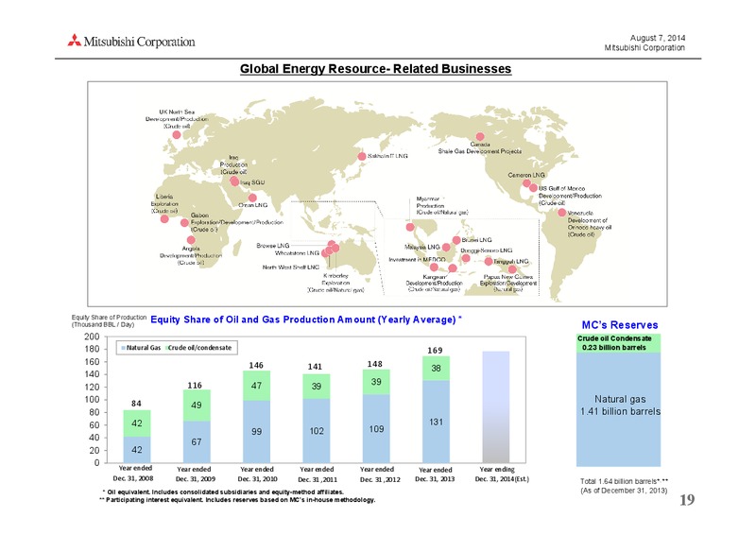Screen dimensions: 756x535
Task: Click the '200' y-axis value
Action: point(92,337)
